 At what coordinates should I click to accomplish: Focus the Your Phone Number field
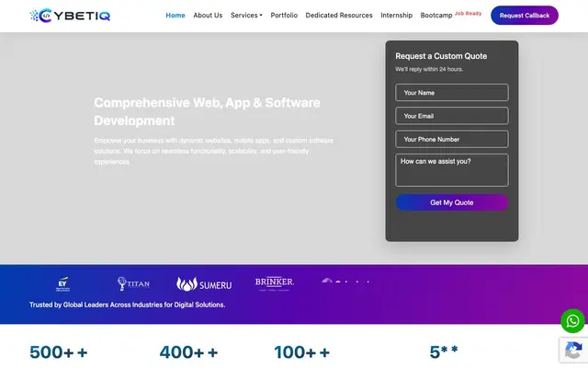point(452,139)
